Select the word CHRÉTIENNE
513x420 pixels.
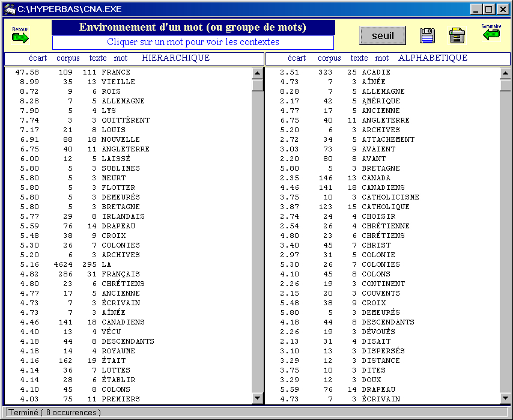386,226
